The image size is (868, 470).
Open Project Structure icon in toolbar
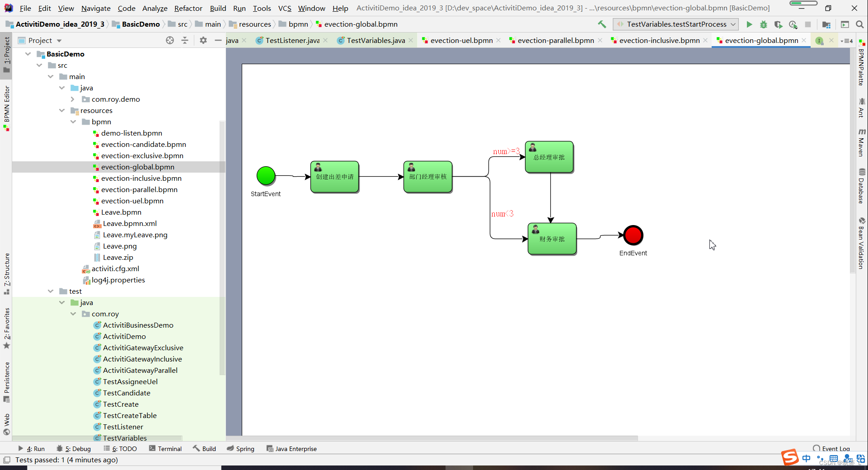point(826,24)
